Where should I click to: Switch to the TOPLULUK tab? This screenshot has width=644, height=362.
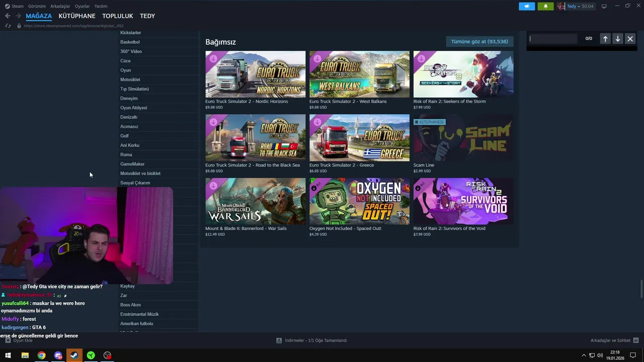[118, 16]
